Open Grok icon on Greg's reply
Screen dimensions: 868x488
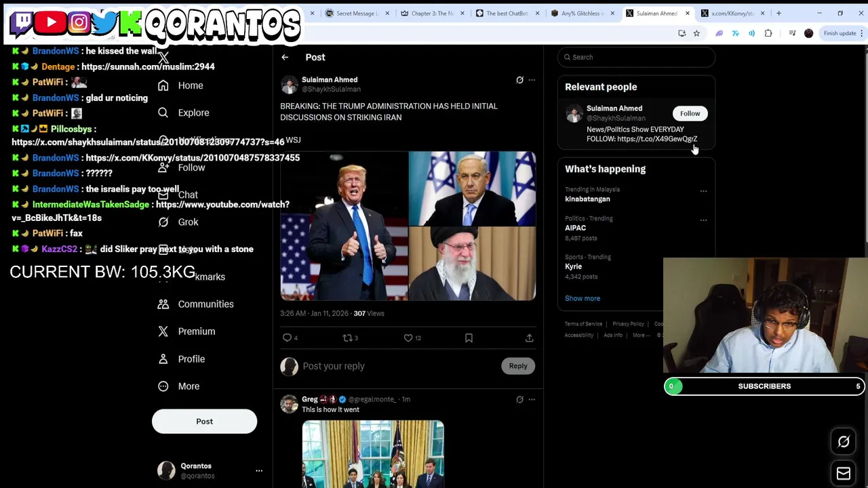click(x=519, y=399)
